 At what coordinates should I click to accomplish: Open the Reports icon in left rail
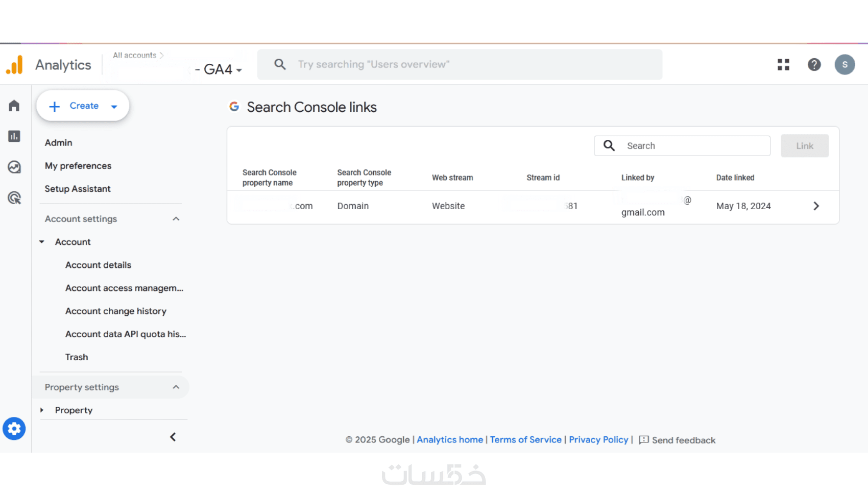(x=14, y=136)
